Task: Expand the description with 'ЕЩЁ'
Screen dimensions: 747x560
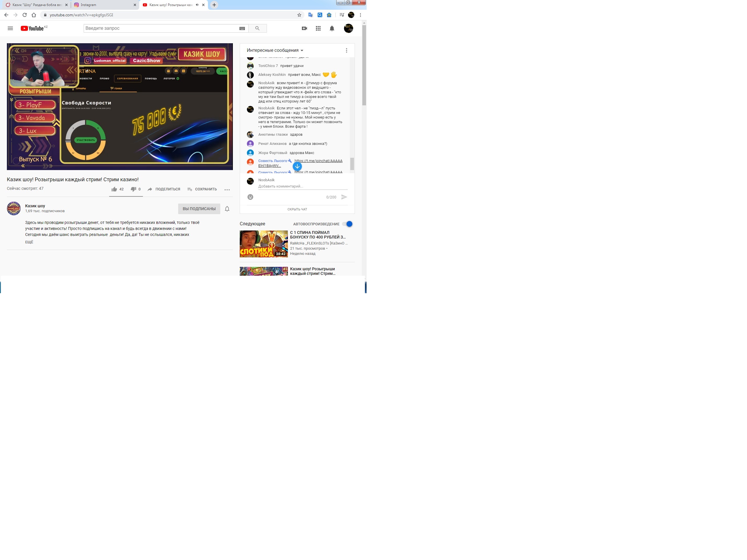Action: coord(29,242)
